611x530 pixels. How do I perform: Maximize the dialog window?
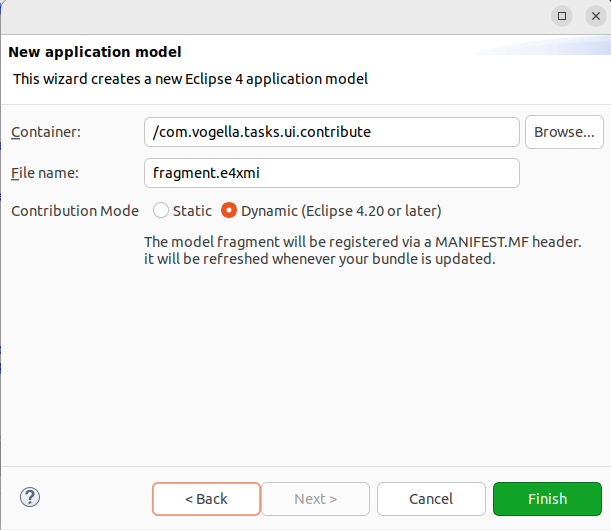(562, 16)
